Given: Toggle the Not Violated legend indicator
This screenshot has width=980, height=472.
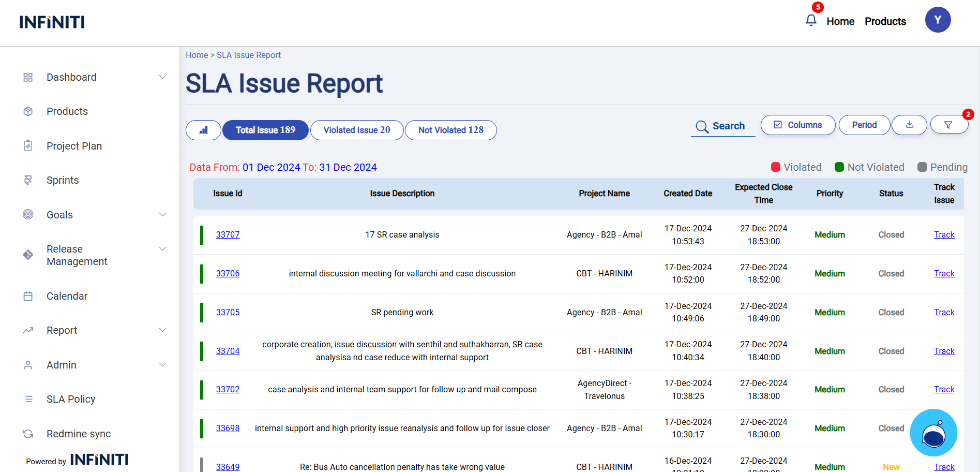Looking at the screenshot, I should [839, 167].
